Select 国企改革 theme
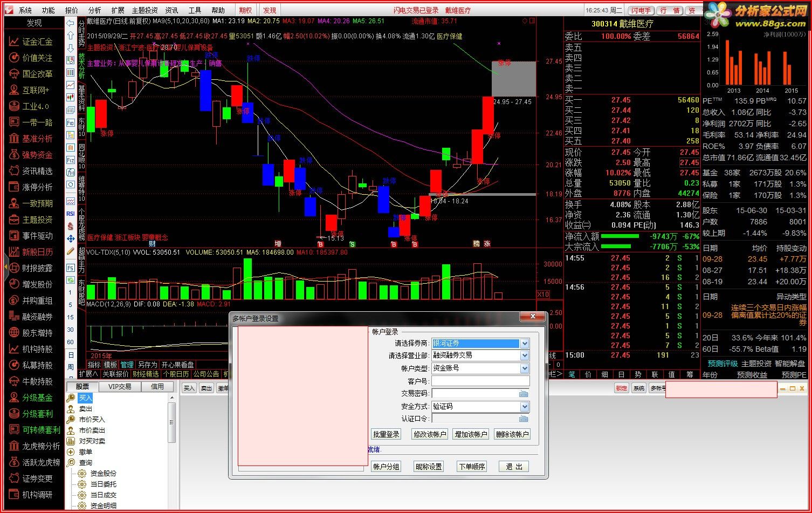 tap(31, 74)
